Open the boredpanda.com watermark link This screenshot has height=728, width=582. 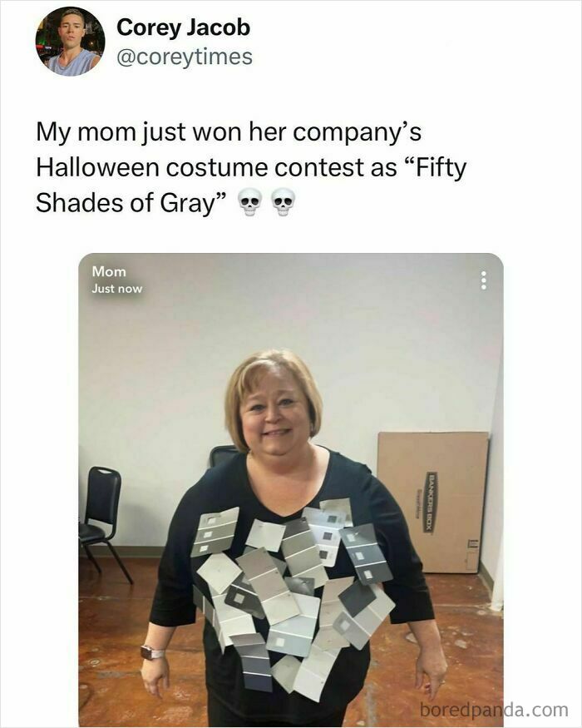click(x=494, y=710)
